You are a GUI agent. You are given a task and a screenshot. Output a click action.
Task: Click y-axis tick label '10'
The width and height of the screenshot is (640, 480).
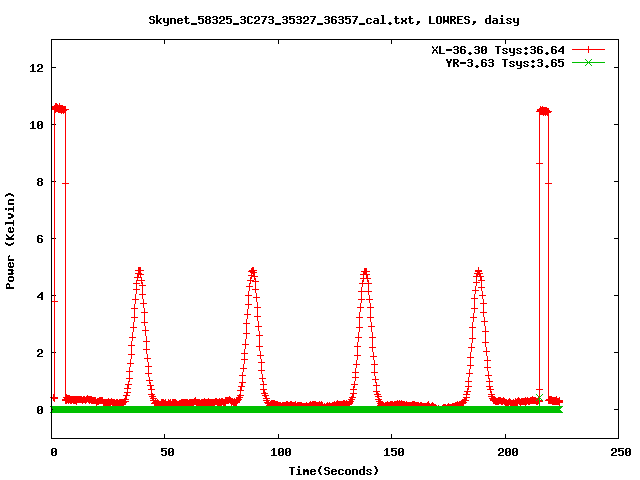click(36, 125)
